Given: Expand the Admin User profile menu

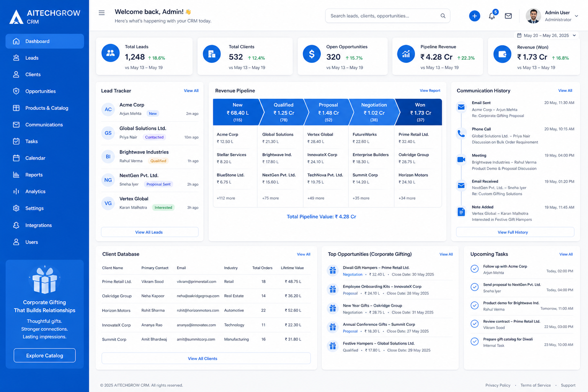Looking at the screenshot, I should click(x=552, y=16).
